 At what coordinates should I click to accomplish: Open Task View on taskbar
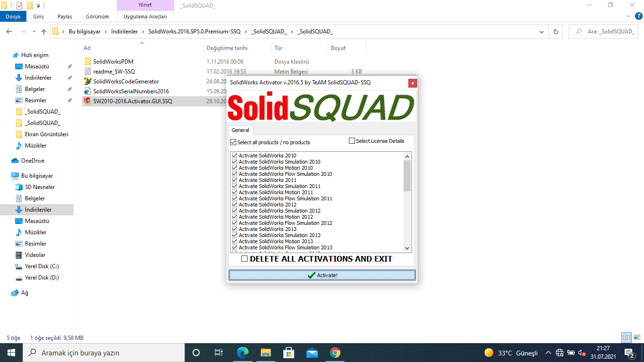(219, 353)
